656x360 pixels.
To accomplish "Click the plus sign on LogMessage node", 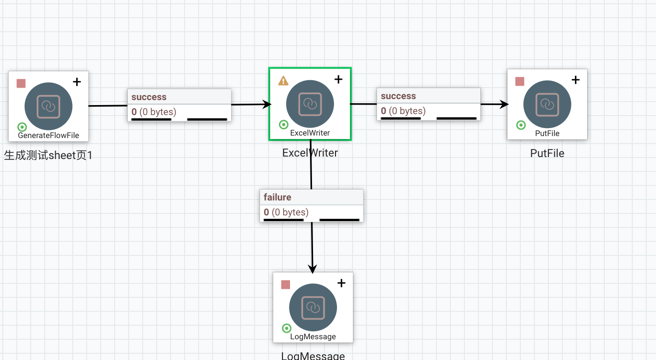I will [341, 283].
